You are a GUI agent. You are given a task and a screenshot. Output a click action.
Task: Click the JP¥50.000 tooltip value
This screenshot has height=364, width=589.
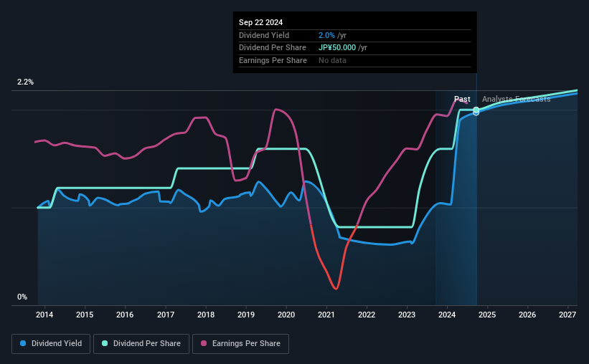point(337,48)
